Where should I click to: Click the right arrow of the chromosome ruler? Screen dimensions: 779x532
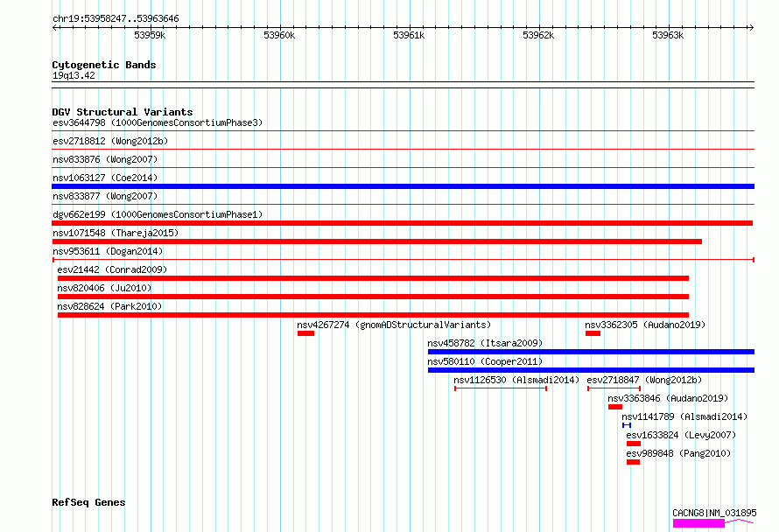(751, 28)
